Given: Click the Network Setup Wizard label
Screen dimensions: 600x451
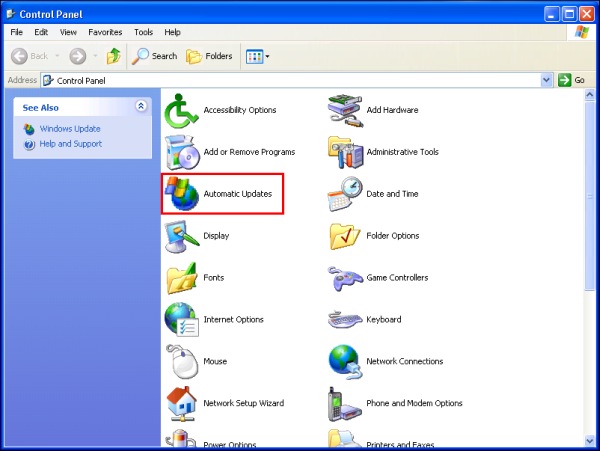Looking at the screenshot, I should coord(244,403).
